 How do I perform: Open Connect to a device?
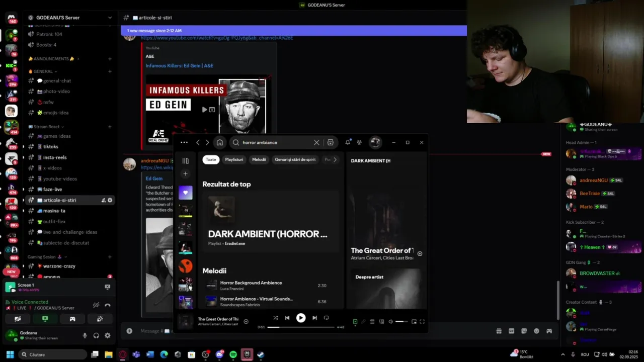tap(381, 322)
